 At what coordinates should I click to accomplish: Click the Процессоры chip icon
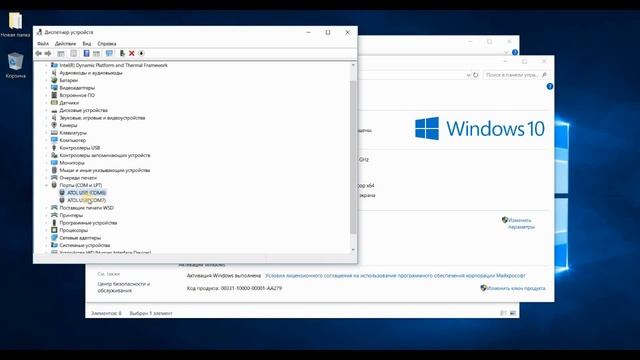coord(54,230)
